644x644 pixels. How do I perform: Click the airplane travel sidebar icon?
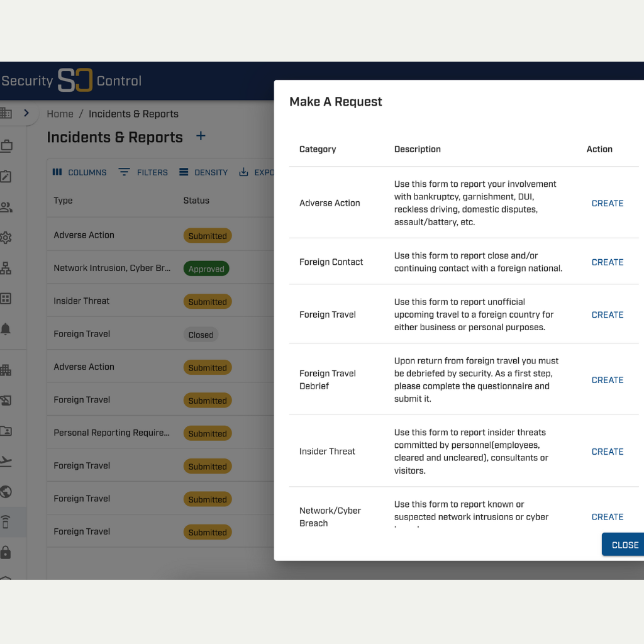(x=6, y=462)
